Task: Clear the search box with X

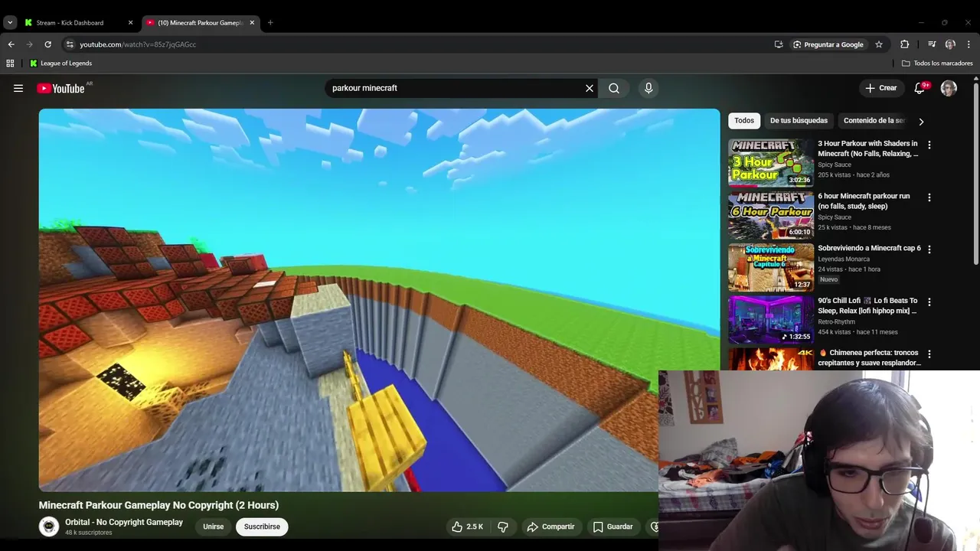Action: click(590, 88)
